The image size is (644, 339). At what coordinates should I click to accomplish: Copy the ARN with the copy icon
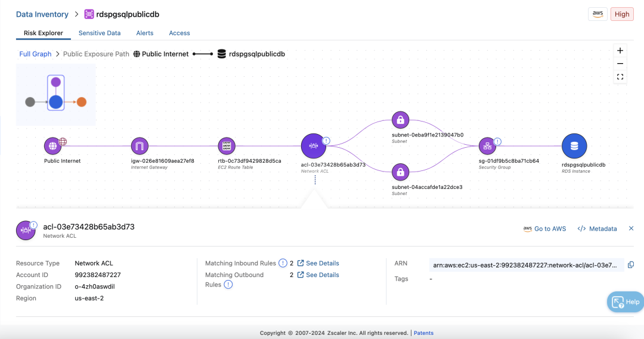(631, 265)
